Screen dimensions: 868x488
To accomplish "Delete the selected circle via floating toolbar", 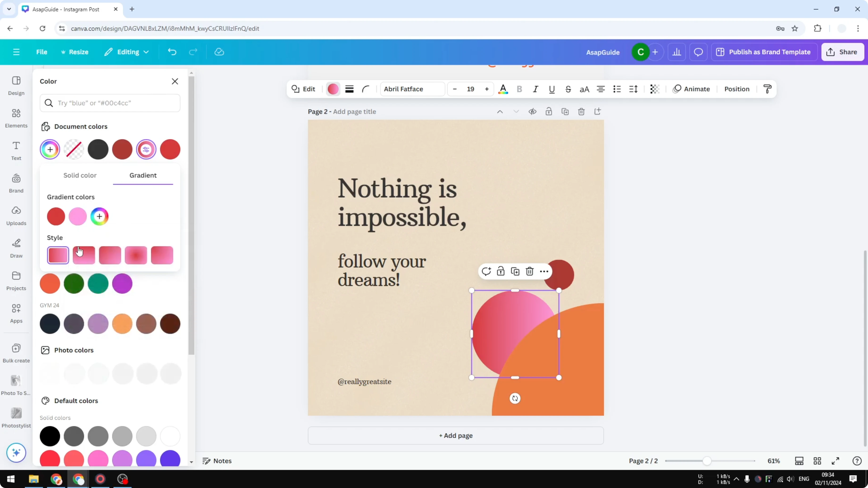I will click(530, 271).
